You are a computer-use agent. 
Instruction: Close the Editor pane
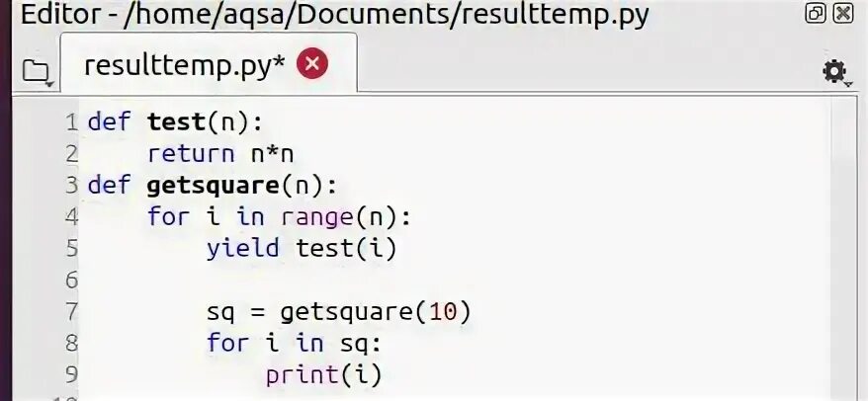click(843, 14)
